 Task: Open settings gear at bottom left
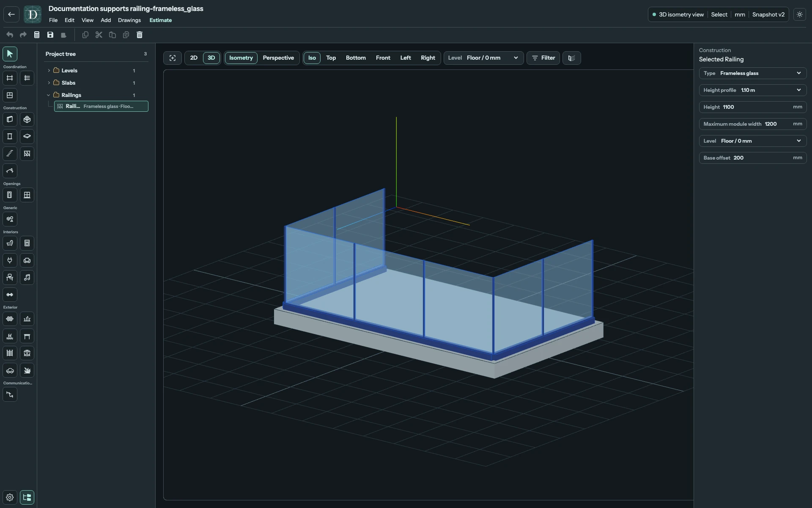click(x=10, y=497)
